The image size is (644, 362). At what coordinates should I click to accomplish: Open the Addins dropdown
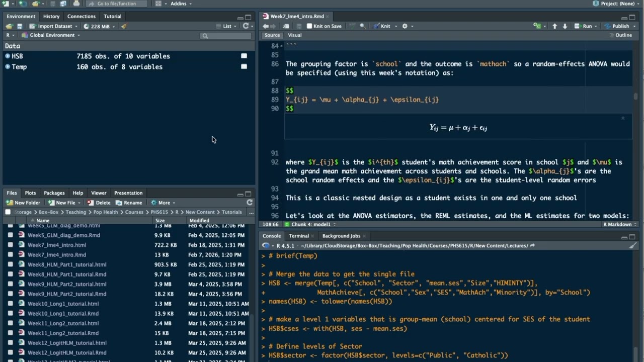181,4
